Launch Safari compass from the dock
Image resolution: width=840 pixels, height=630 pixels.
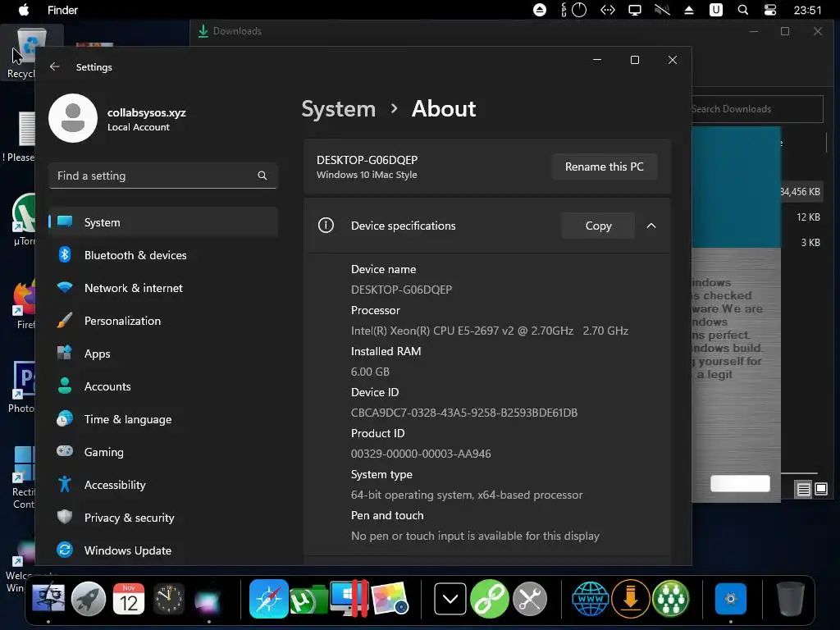pos(268,599)
